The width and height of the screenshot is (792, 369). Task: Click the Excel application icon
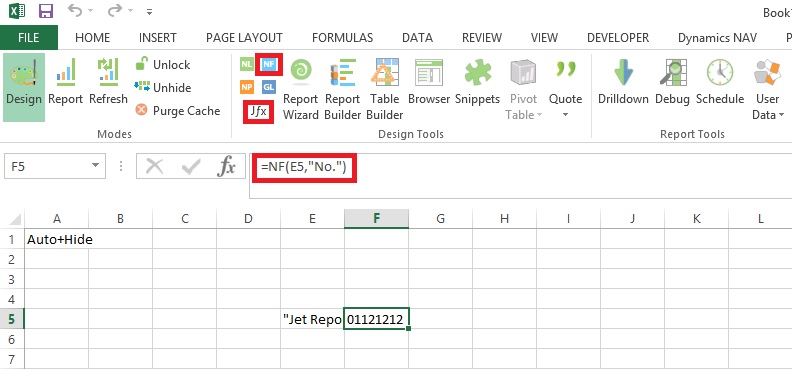click(x=17, y=11)
